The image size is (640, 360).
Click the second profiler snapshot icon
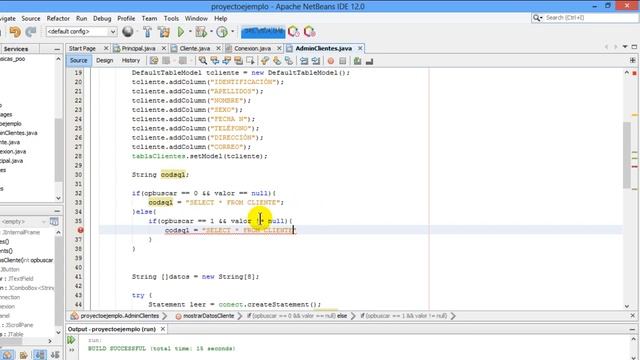pos(309,32)
